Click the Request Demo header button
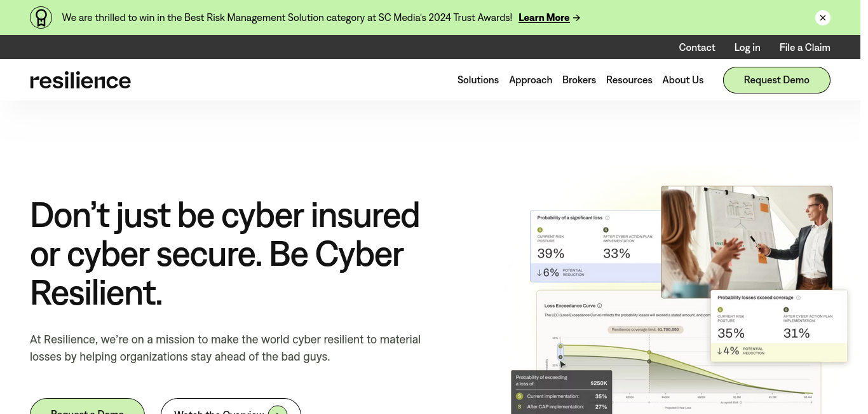This screenshot has height=414, width=868. coord(776,80)
